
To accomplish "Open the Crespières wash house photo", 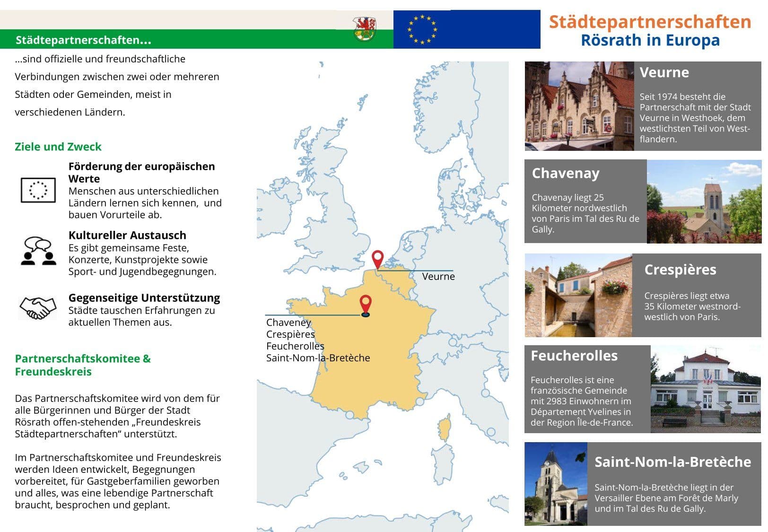I will tap(578, 295).
